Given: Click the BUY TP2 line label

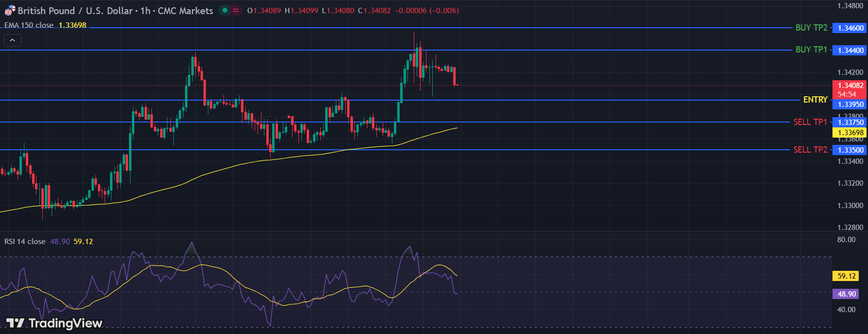Looking at the screenshot, I should pos(811,28).
